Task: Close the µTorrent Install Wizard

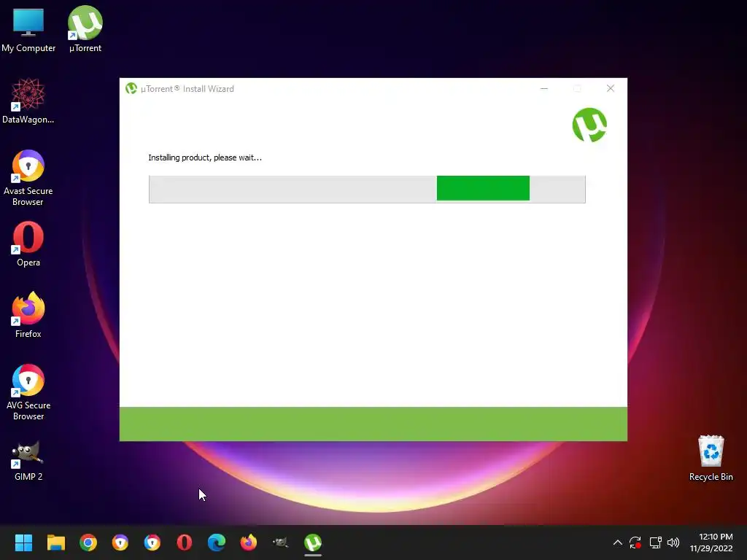Action: pos(611,88)
